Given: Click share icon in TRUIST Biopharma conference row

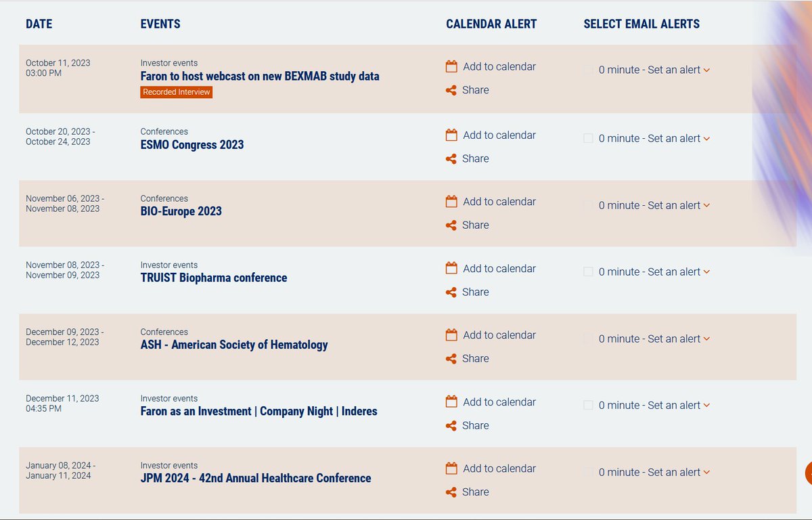Looking at the screenshot, I should pyautogui.click(x=451, y=292).
